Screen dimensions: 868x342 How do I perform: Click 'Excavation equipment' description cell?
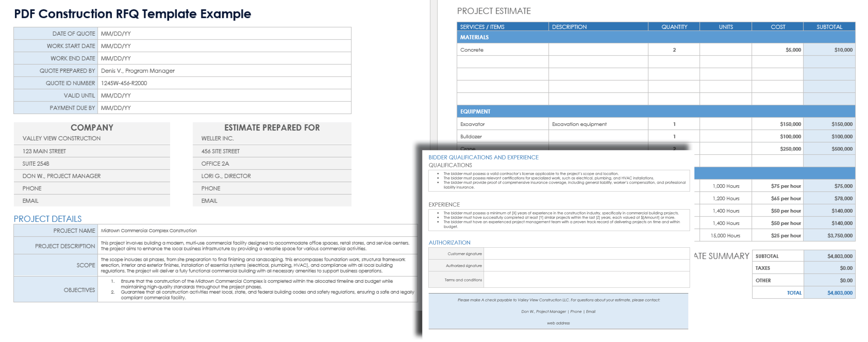point(598,124)
